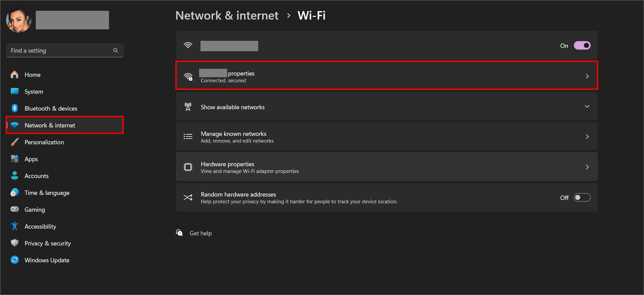
Task: Open the Apps section icon
Action: (15, 159)
